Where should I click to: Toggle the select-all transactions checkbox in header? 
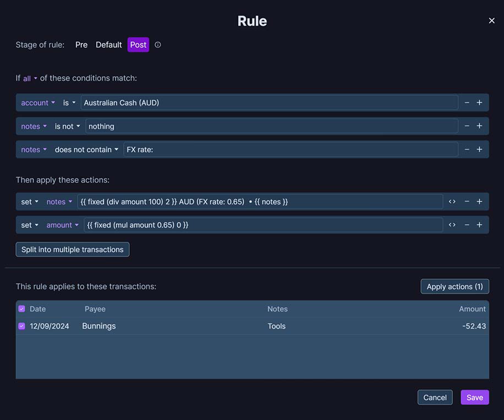[x=22, y=309]
